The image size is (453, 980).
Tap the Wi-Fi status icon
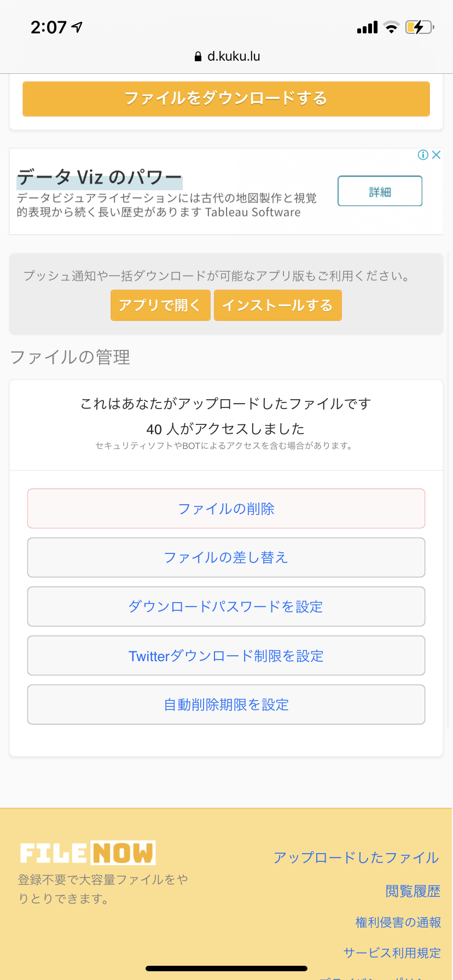[391, 27]
